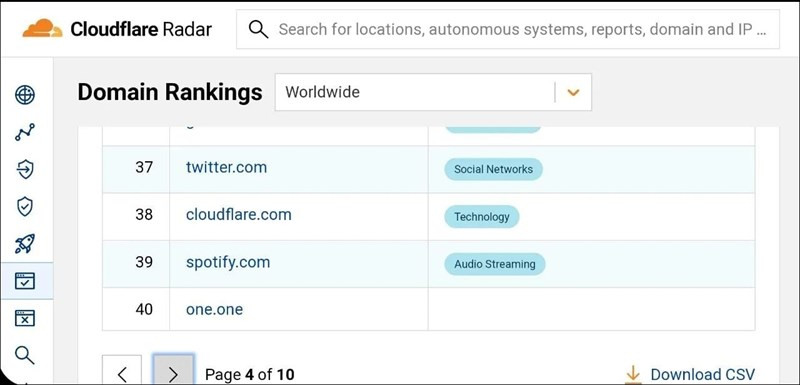Image resolution: width=800 pixels, height=385 pixels.
Task: Open one.one domain link
Action: [x=214, y=310]
